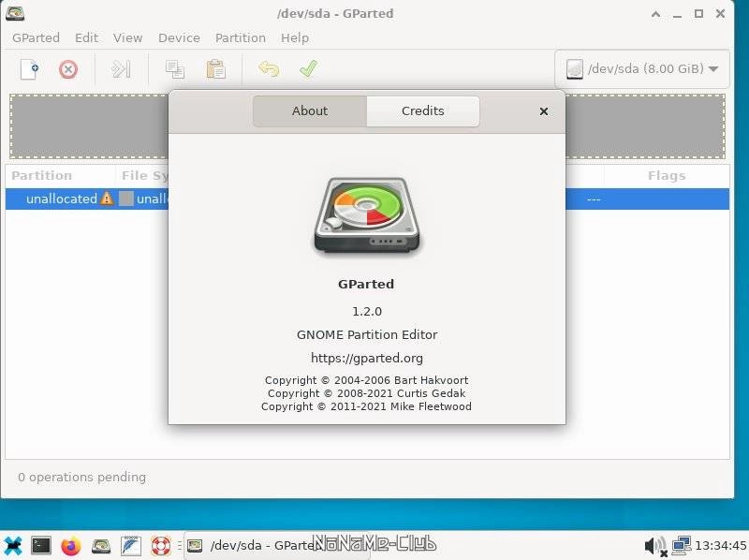
Task: Open the Edit menu
Action: (x=86, y=37)
